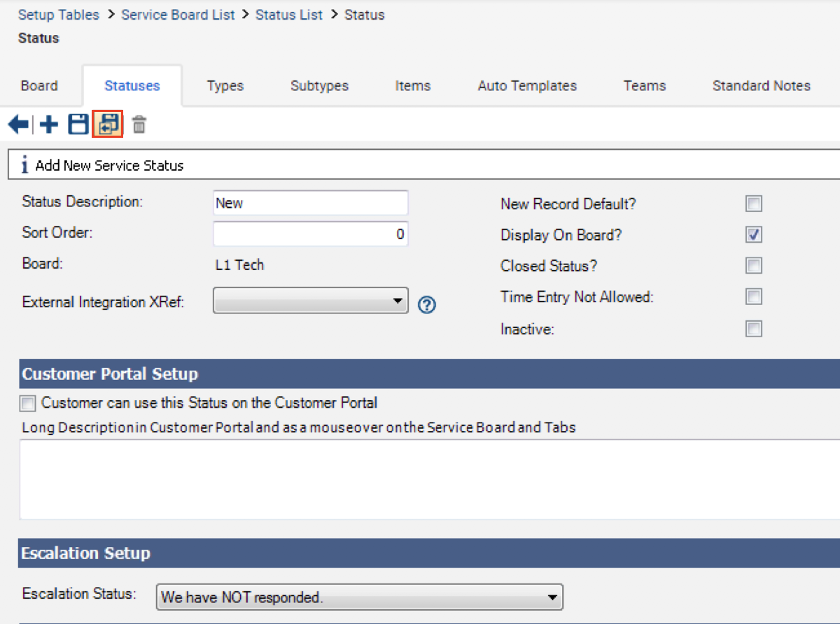Screen dimensions: 840x624
Task: Go to Service Board List breadcrumb
Action: click(x=178, y=15)
